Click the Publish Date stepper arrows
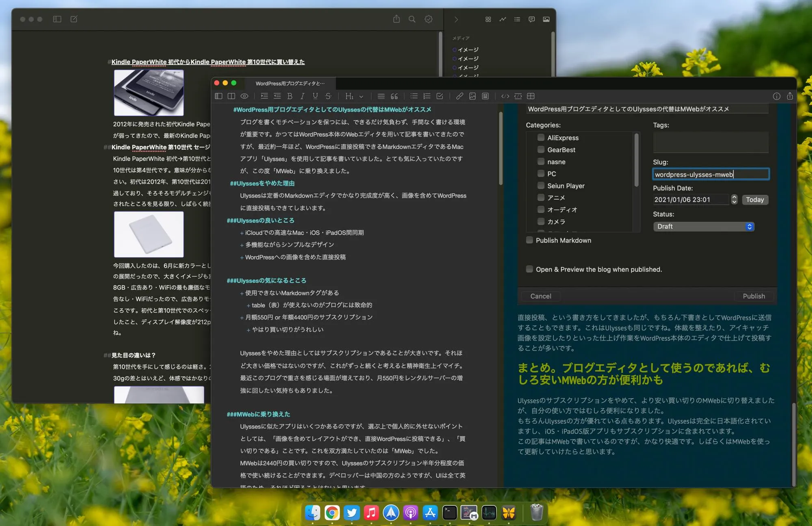The image size is (812, 526). point(734,199)
